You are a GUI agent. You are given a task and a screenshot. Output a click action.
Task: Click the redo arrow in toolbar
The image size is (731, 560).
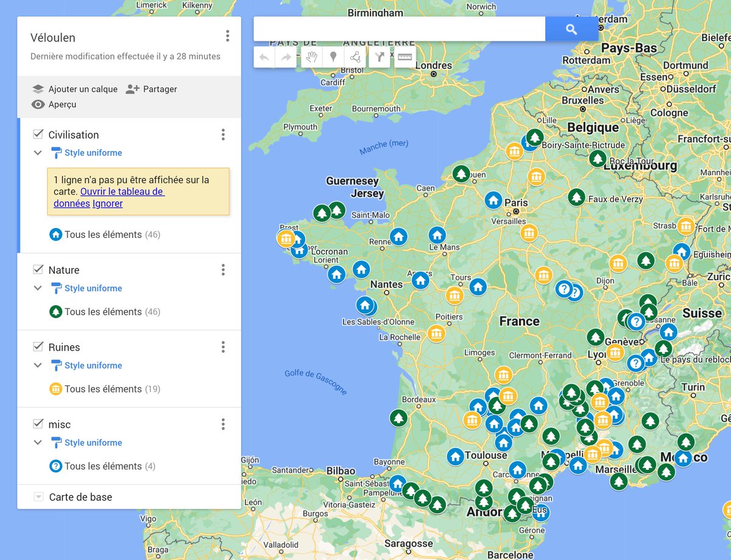tap(286, 57)
